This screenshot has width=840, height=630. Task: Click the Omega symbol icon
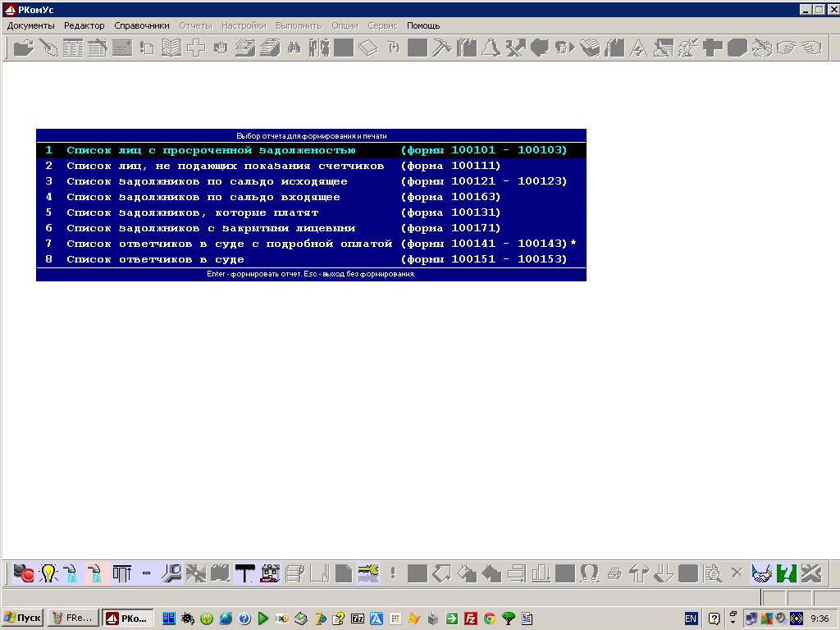pyautogui.click(x=589, y=573)
